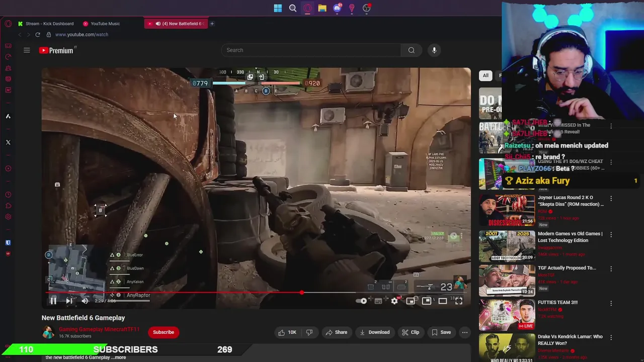Go to YouTube Premium home logo

pos(56,50)
